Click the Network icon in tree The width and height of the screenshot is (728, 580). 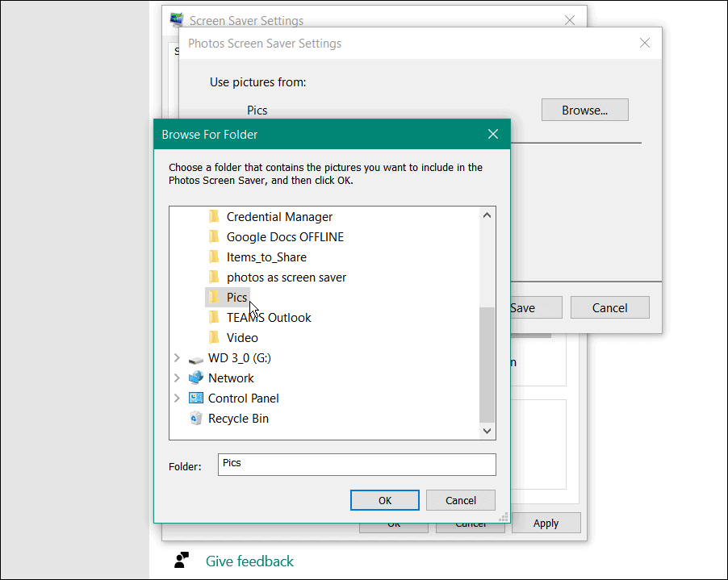[x=195, y=378]
